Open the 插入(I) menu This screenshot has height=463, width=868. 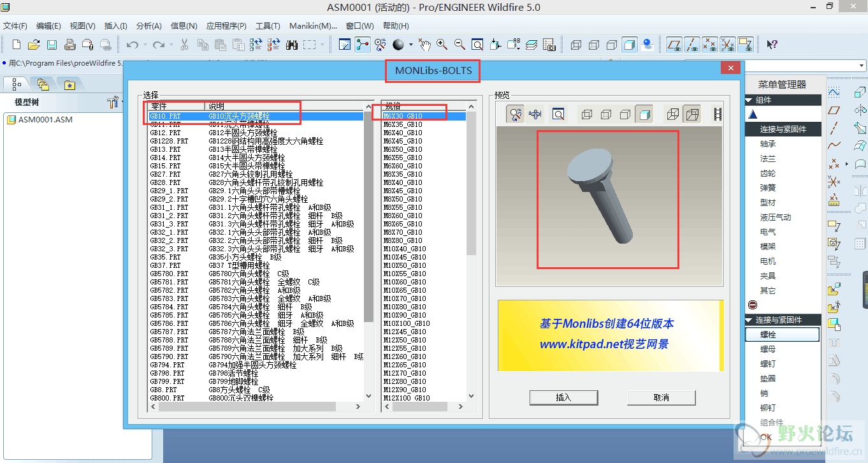pyautogui.click(x=115, y=26)
